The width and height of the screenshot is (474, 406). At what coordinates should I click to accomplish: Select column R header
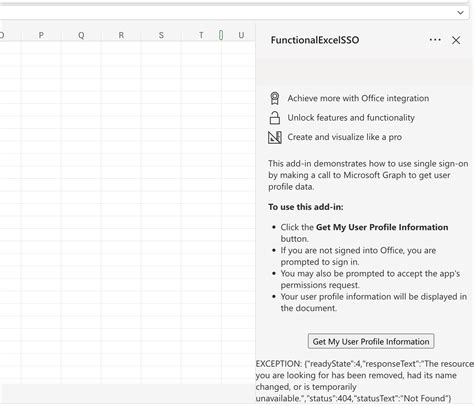coord(121,35)
